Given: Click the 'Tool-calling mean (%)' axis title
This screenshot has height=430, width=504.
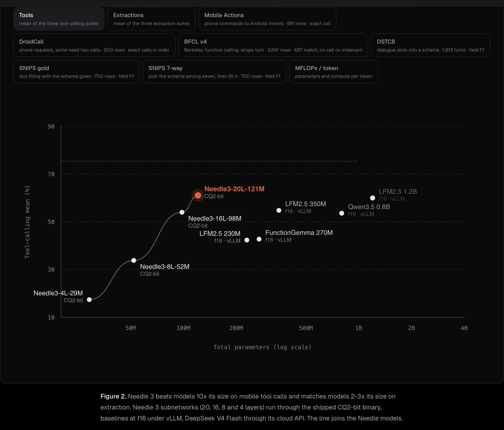Looking at the screenshot, I should [27, 222].
